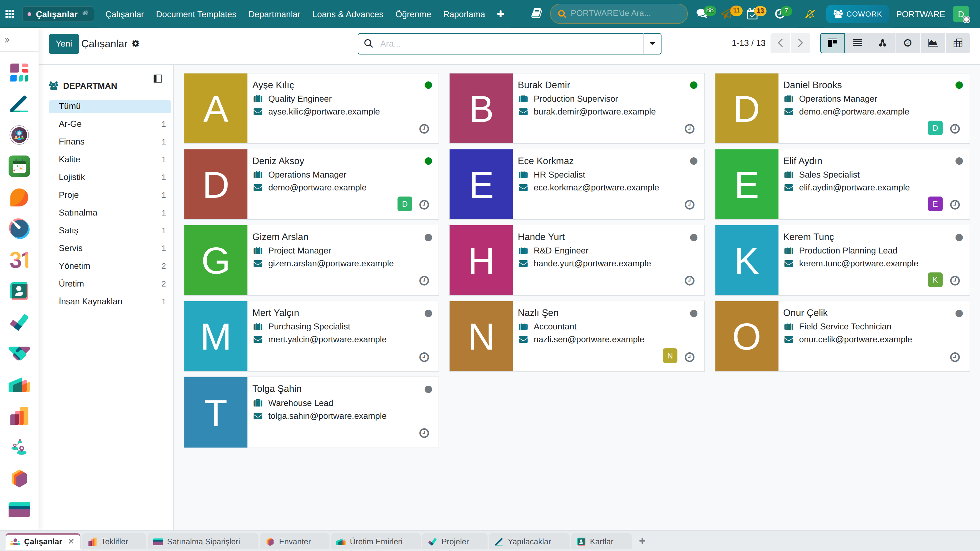Open the apps grid menu icon
The height and width of the screenshot is (551, 980).
(x=10, y=14)
